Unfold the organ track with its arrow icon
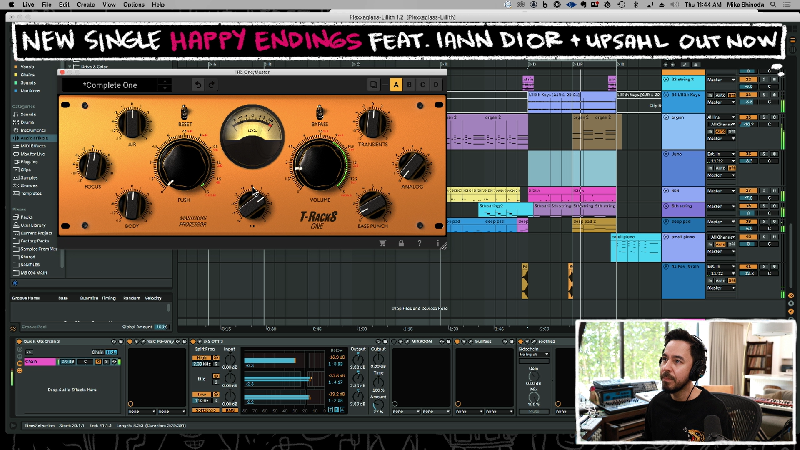Screen dimensions: 800x450 pos(667,117)
